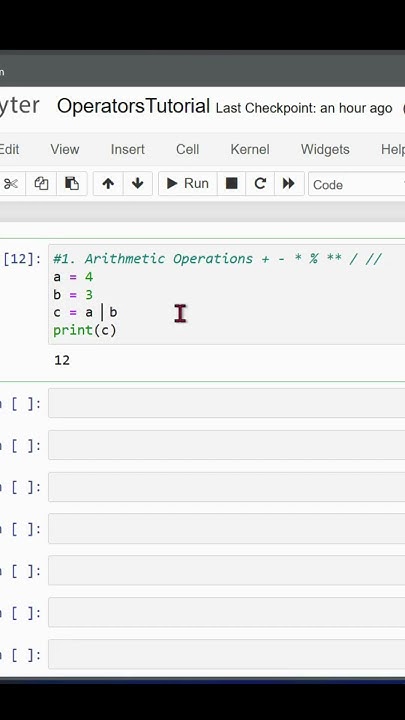Open the Help menu
The width and height of the screenshot is (405, 720).
[x=393, y=149]
